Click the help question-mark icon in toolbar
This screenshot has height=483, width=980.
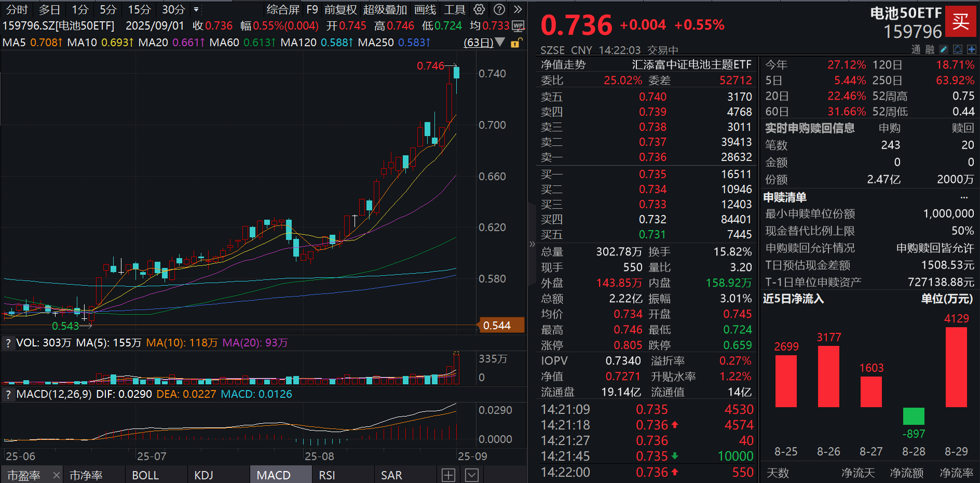click(499, 9)
